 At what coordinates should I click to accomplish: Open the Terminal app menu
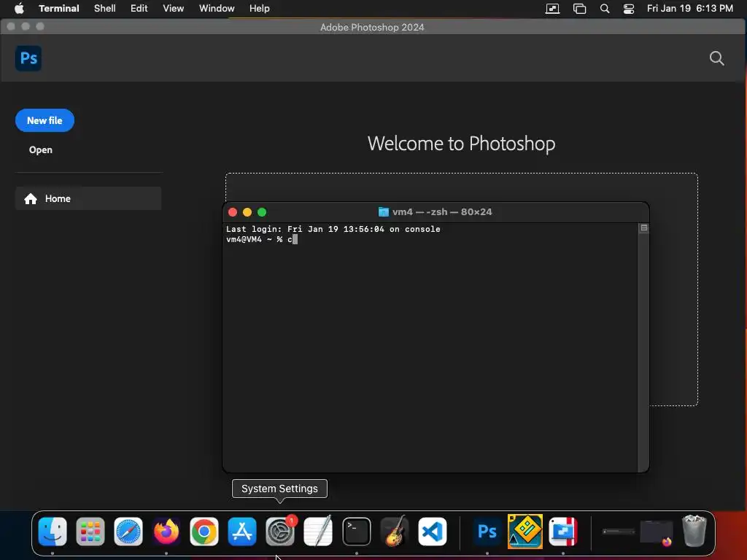(x=59, y=9)
